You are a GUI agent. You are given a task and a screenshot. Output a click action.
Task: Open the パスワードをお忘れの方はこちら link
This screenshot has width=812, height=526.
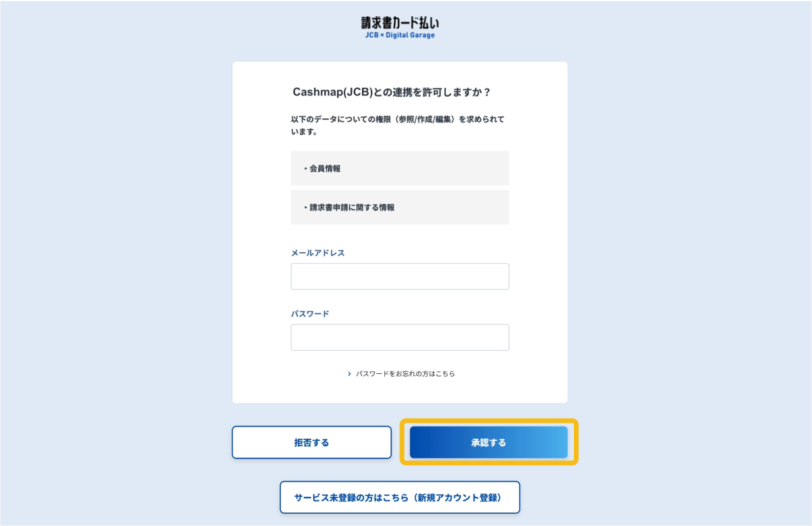[x=405, y=373]
